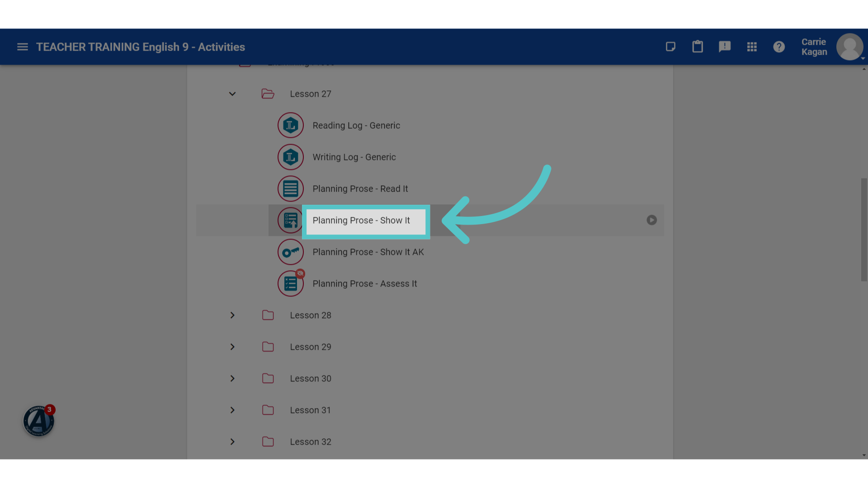
Task: Expand the Lesson 30 chevron
Action: [232, 378]
